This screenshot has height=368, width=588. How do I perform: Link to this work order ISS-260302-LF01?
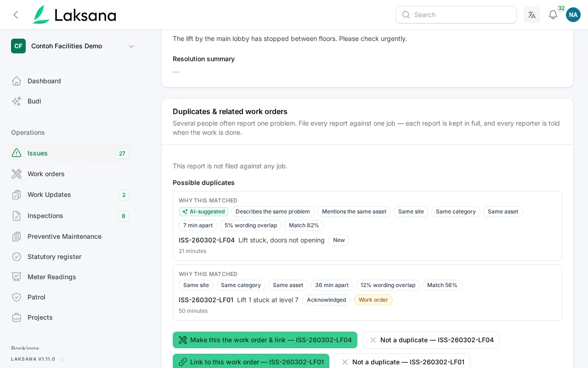pos(251,362)
